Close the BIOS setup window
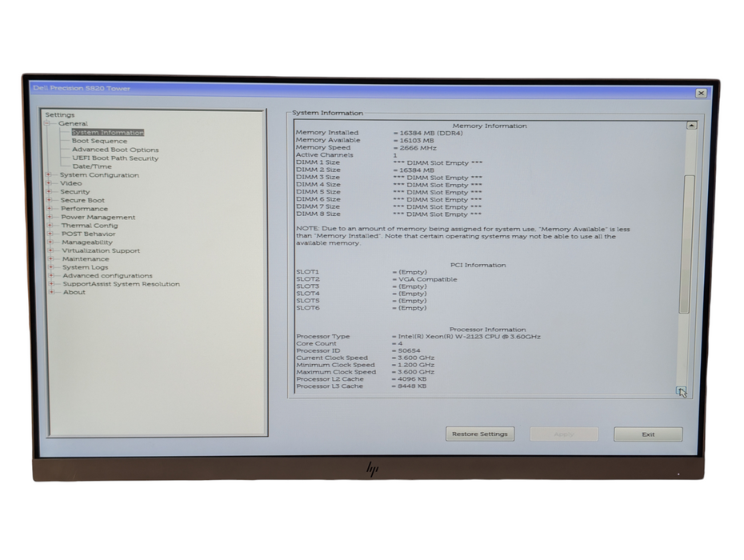 click(702, 93)
